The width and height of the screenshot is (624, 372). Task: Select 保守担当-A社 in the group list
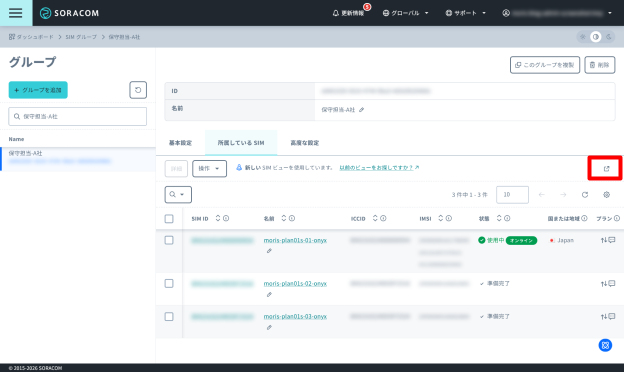(x=78, y=159)
